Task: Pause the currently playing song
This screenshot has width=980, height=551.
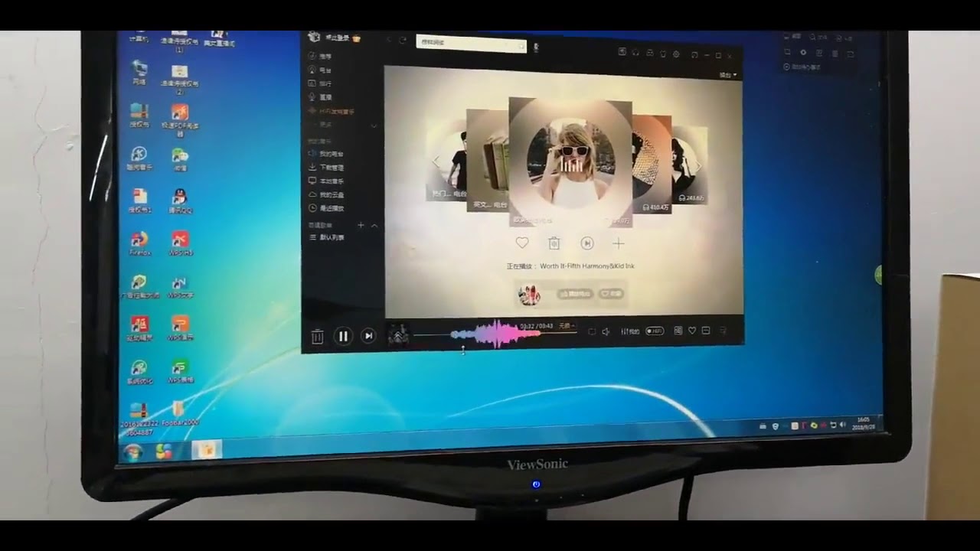Action: [x=343, y=335]
